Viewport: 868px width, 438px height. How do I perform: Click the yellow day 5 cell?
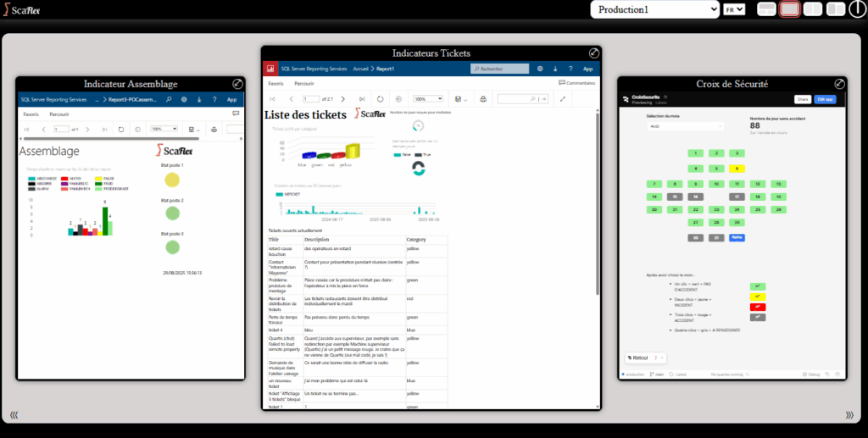point(737,169)
